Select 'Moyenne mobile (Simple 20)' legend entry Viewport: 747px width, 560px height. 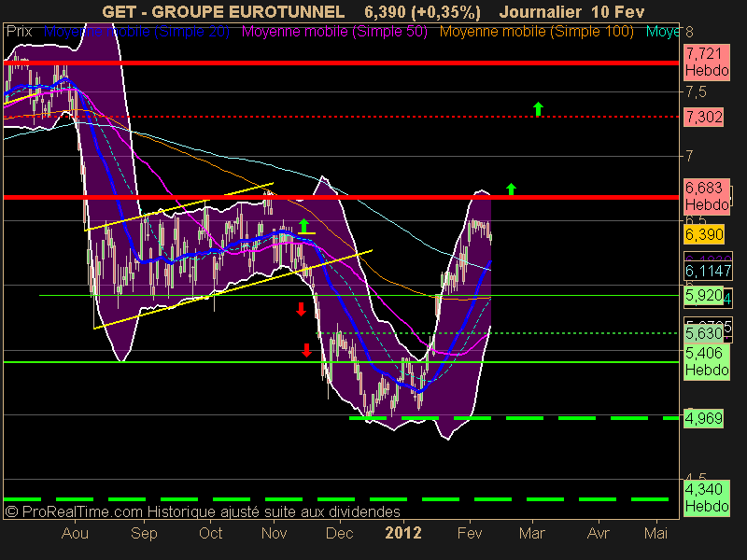click(136, 32)
